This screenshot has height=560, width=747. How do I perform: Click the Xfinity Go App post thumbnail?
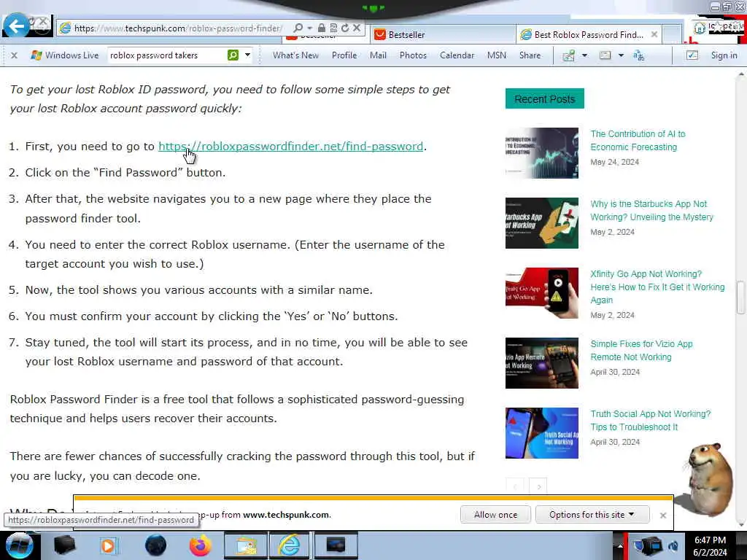[542, 293]
